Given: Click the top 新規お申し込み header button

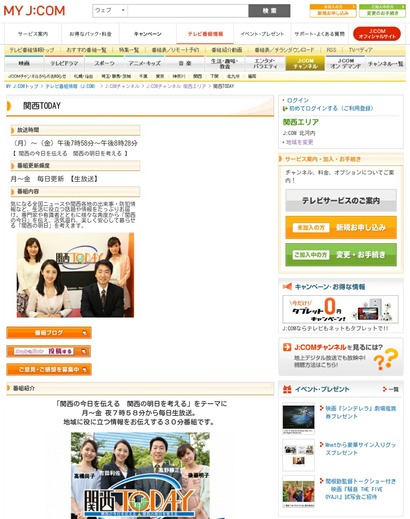Looking at the screenshot, I should pyautogui.click(x=333, y=11).
